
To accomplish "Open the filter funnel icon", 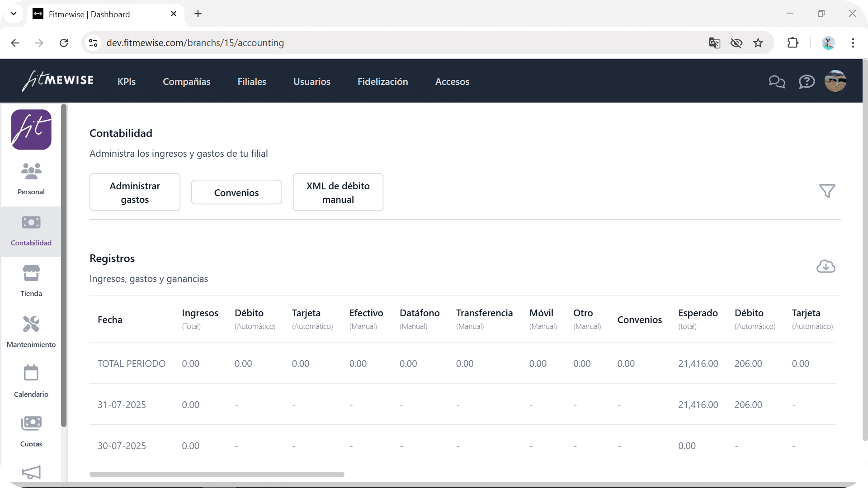I will pos(827,191).
